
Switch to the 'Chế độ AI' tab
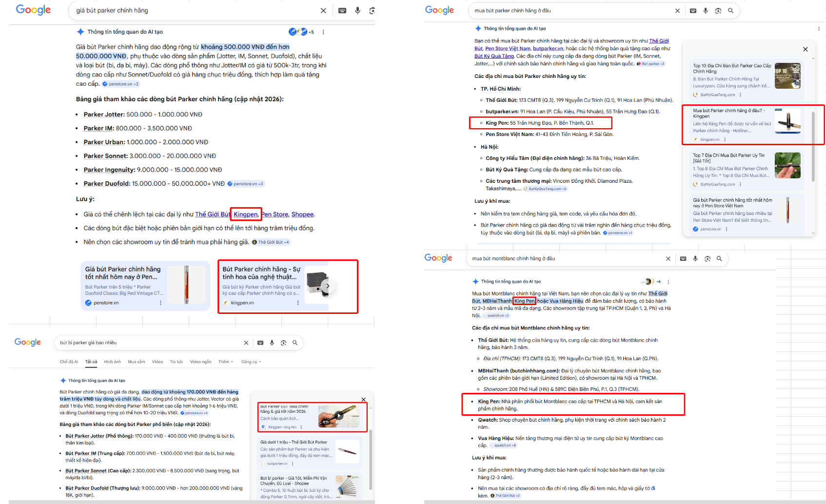[x=69, y=362]
